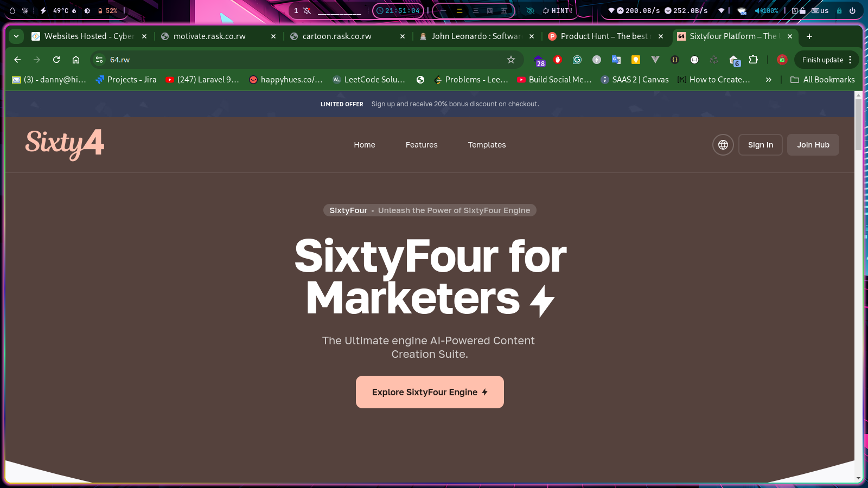
Task: Open the danny@hi... mail bookmark
Action: [x=49, y=80]
